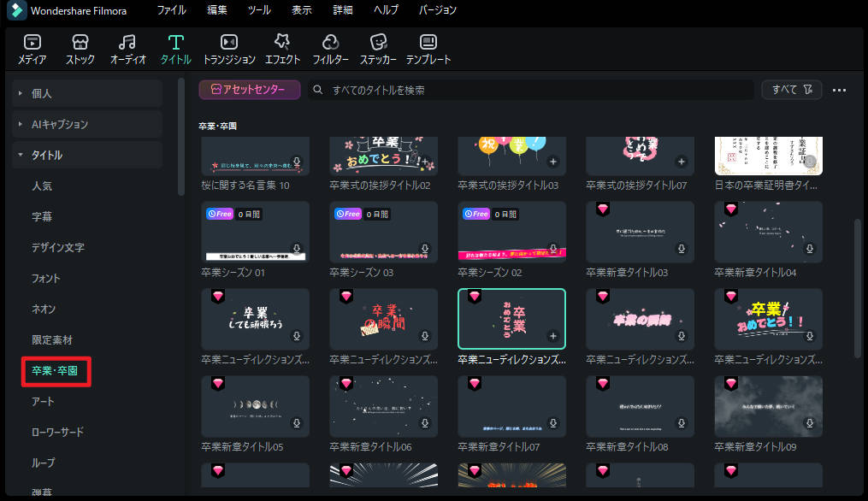Switch to the テンプレート panel
Screen dimensions: 868x501
coord(428,49)
